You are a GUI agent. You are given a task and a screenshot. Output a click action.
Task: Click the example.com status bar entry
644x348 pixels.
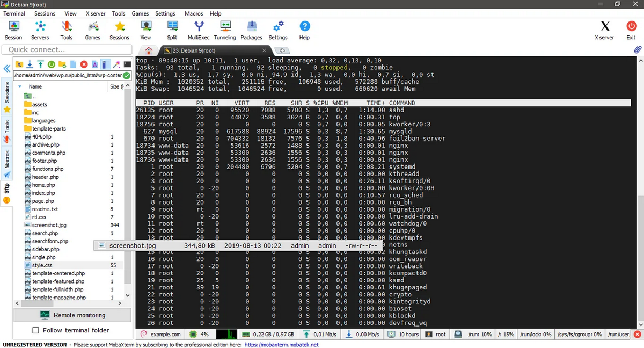[x=159, y=334]
